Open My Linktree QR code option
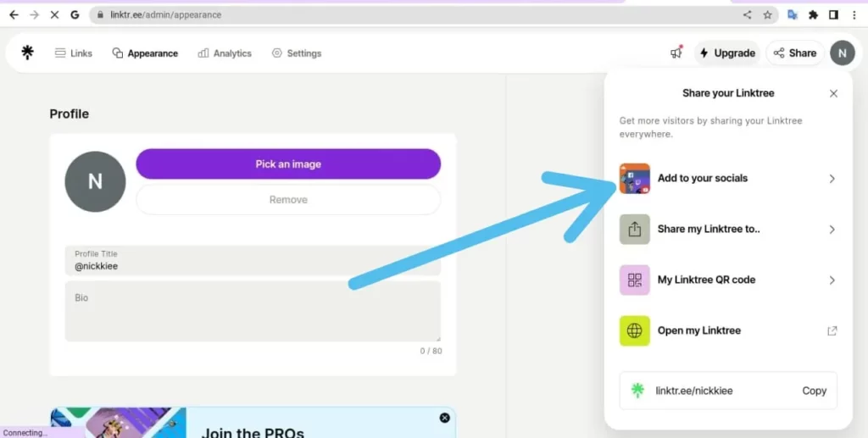 click(x=728, y=280)
